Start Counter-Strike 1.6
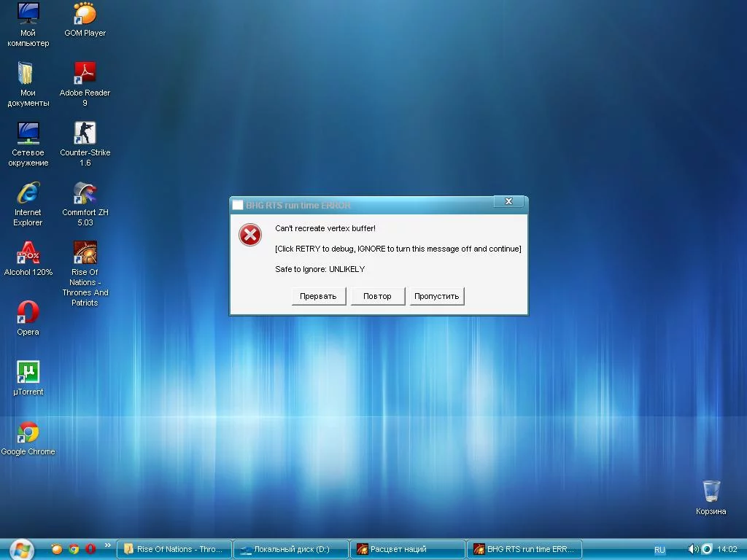Viewport: 747px width, 560px height. tap(84, 137)
